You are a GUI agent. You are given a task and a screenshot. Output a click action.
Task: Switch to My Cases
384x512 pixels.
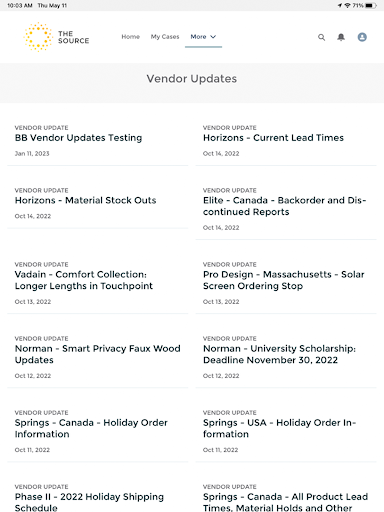pos(165,37)
